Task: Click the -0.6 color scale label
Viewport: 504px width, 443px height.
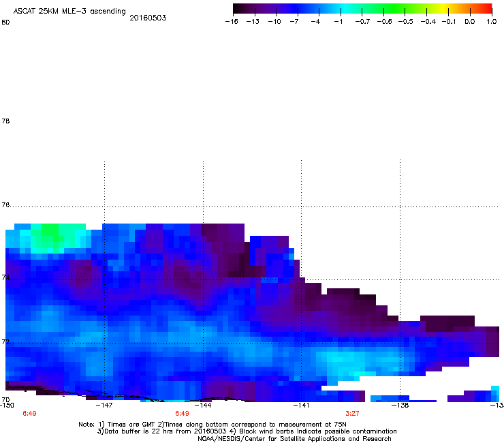Action: [x=384, y=22]
